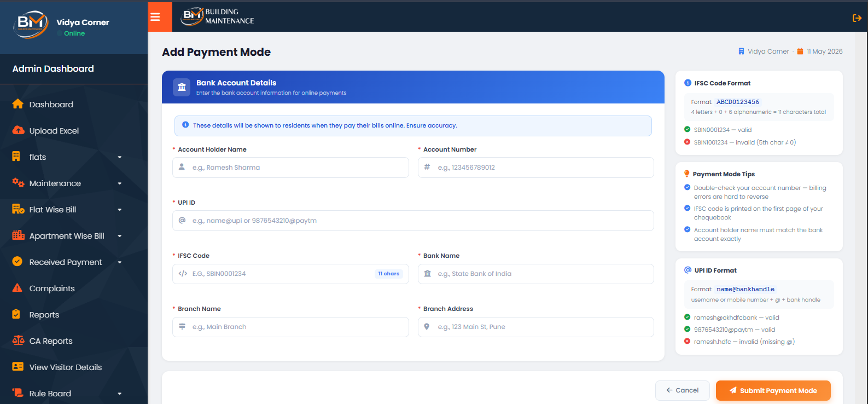Click the info icon in the blue notice

[x=185, y=125]
